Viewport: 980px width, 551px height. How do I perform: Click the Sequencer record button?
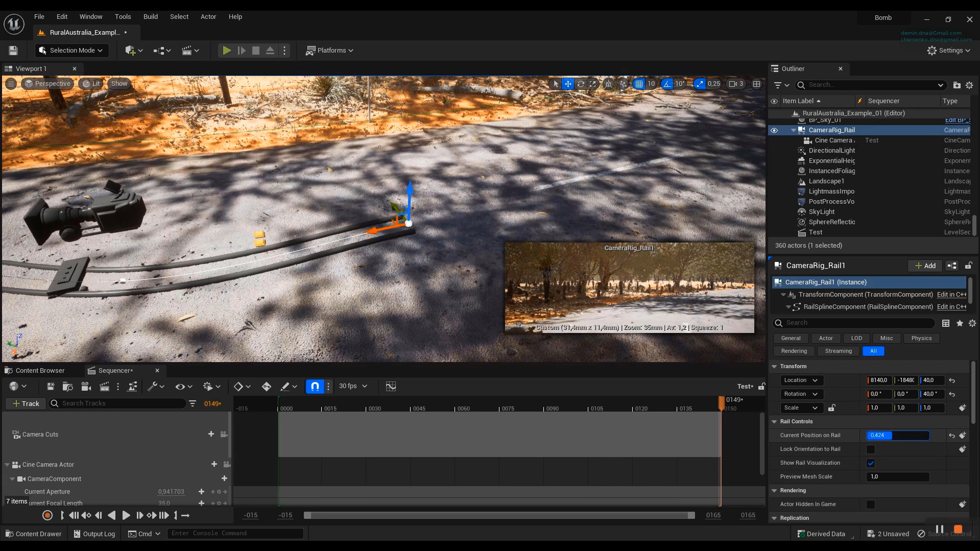(47, 516)
